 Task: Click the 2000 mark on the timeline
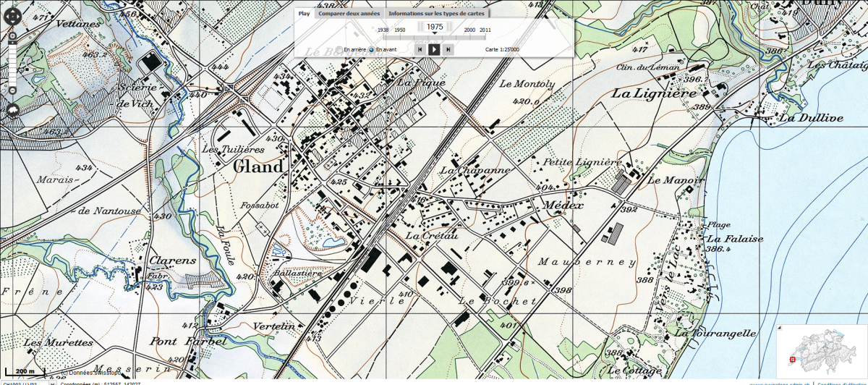point(469,30)
